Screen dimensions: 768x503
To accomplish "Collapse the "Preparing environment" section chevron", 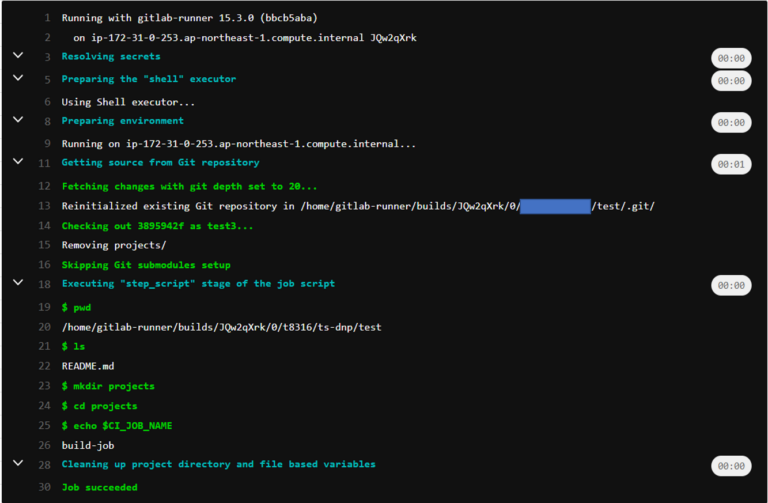I will pyautogui.click(x=17, y=119).
